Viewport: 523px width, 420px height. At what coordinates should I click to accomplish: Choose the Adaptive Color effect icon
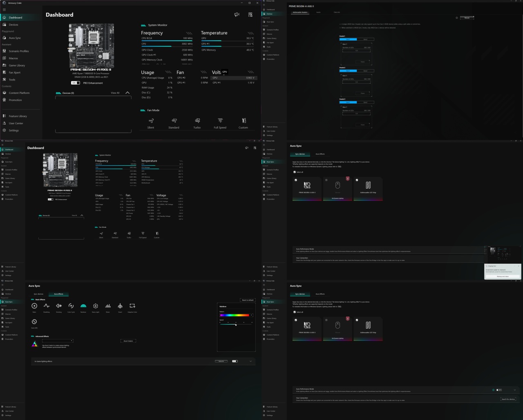pyautogui.click(x=132, y=306)
